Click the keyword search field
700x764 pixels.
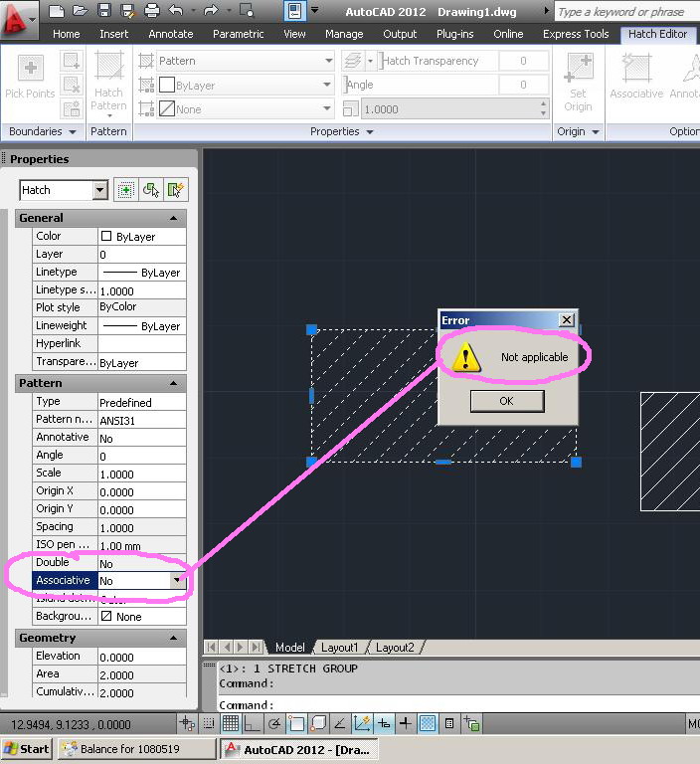click(x=627, y=12)
